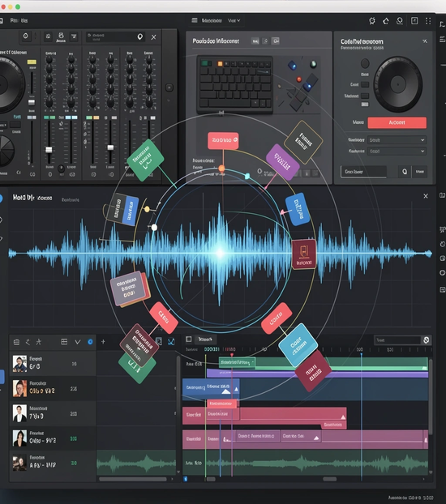This screenshot has width=446, height=504.
Task: Click the location pin icon in mixer search field
Action: coord(140,36)
